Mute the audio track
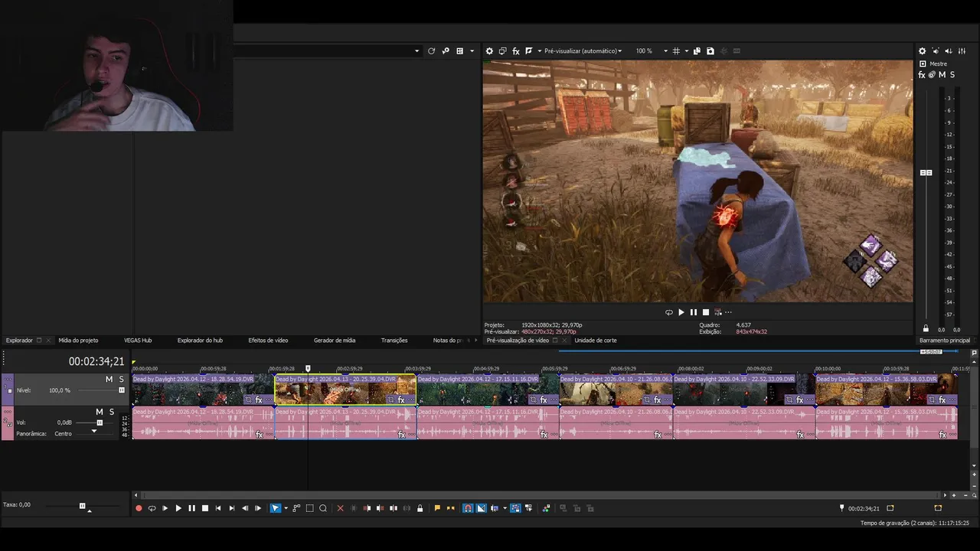This screenshot has width=980, height=551. pyautogui.click(x=99, y=412)
